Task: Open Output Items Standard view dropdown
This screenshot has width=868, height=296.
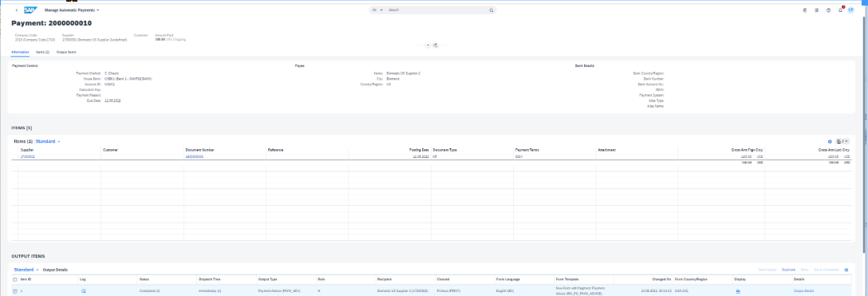Action: (26, 270)
